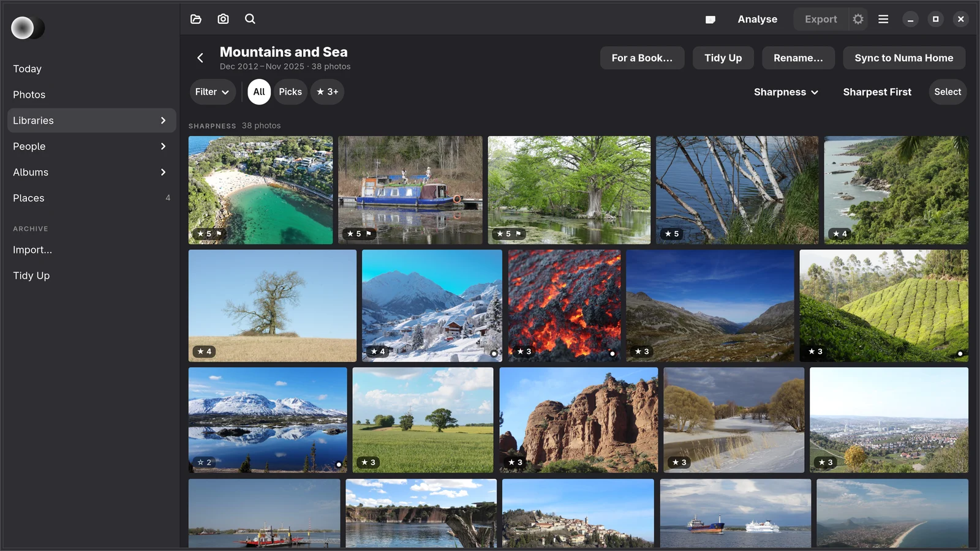Click the camera icon in the top toolbar
The image size is (980, 551).
(223, 19)
